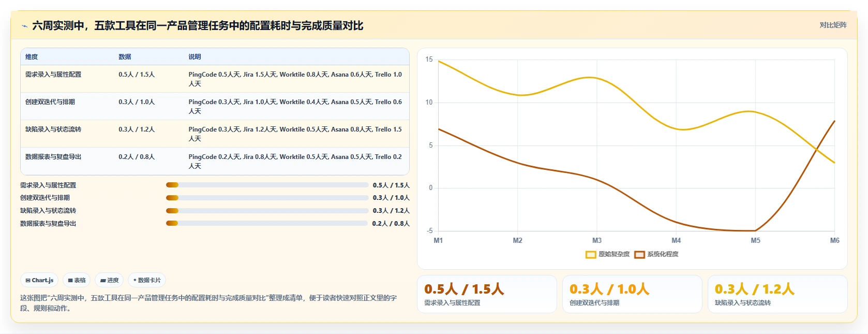Viewport: 868px width, 334px height.
Task: Toggle the 系统化程度 legend item
Action: (656, 254)
